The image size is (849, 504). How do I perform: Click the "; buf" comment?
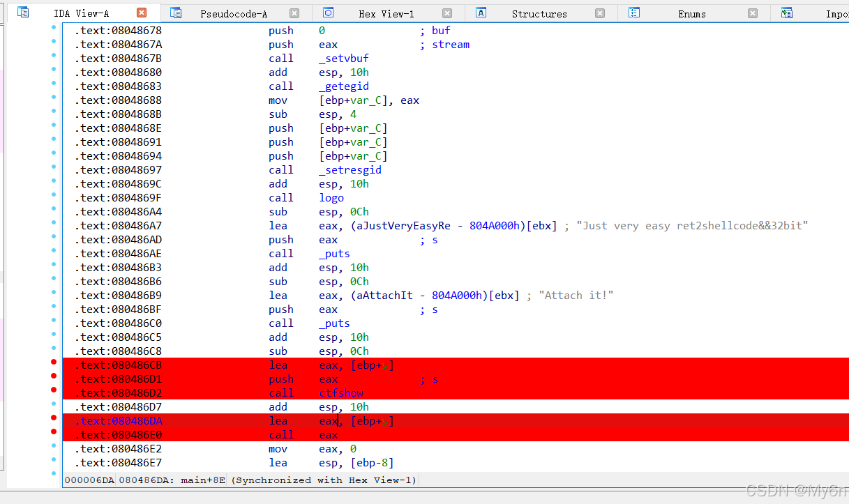[435, 31]
